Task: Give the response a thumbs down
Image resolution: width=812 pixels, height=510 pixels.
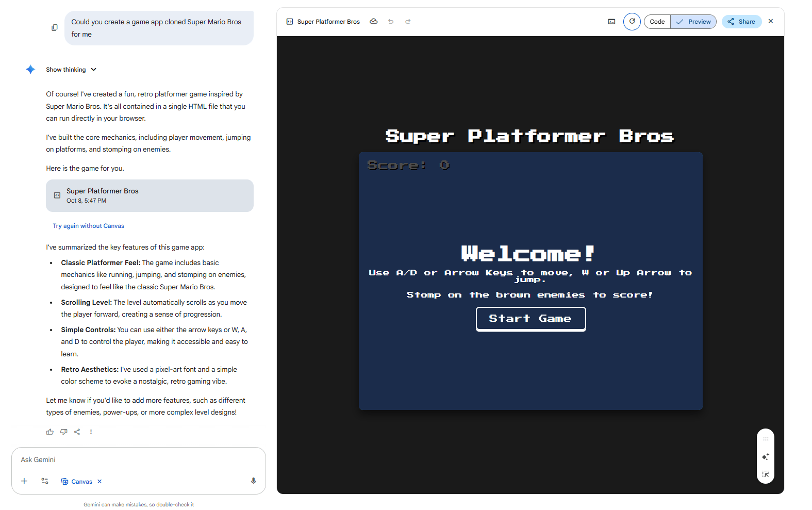Action: pos(63,432)
